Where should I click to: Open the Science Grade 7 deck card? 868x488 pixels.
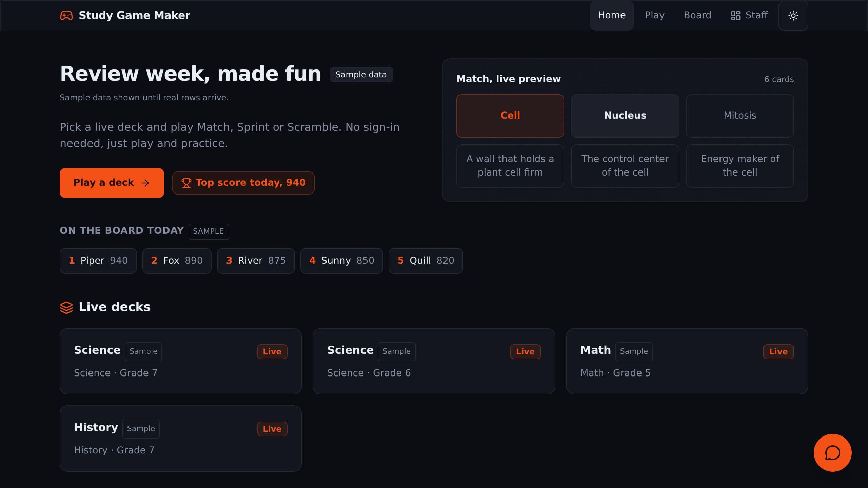[x=180, y=361]
